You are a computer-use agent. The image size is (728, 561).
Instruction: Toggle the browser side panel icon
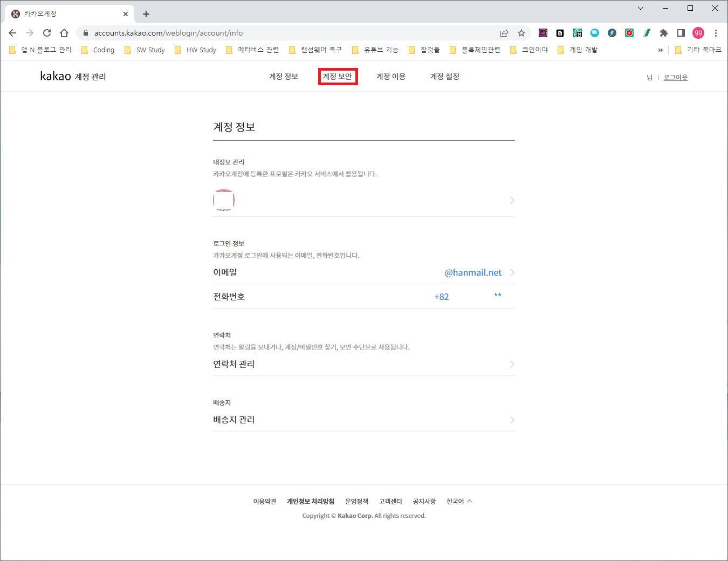[681, 33]
